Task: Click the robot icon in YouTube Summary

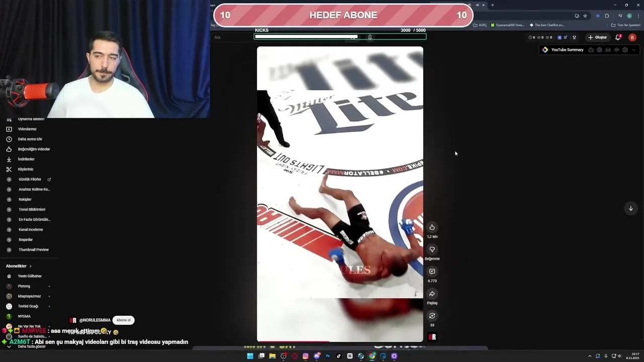Action: (x=591, y=50)
